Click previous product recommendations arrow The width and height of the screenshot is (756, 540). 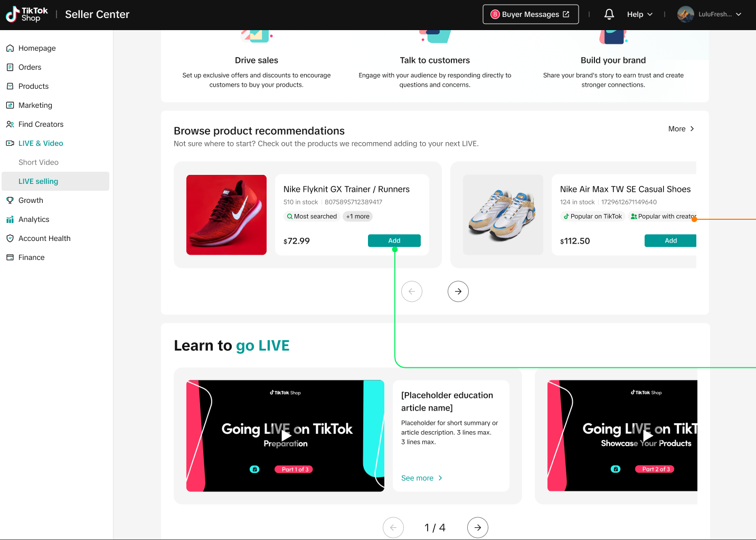[x=412, y=291]
